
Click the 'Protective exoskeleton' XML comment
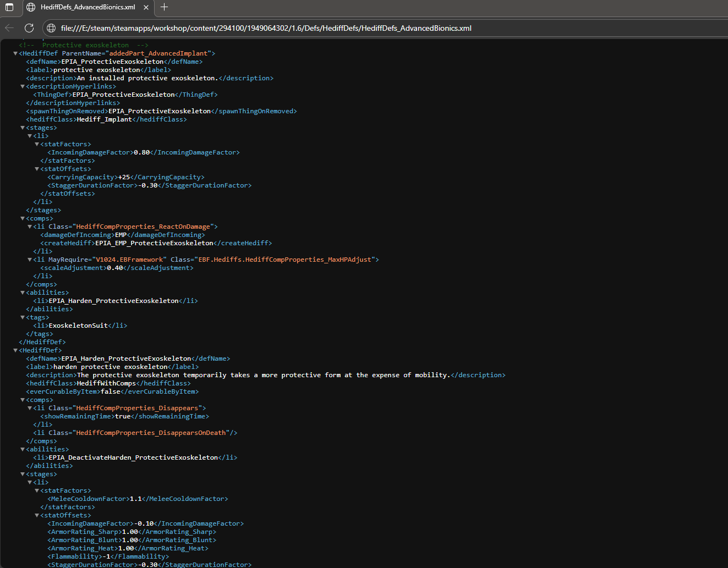tap(84, 45)
